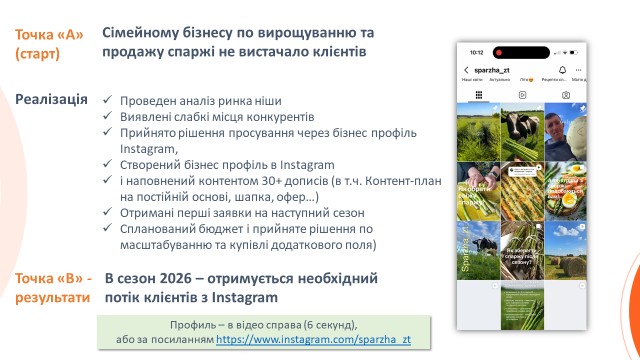Viewport: 640px width, 360px height.
Task: Open the baked asparagus dish post
Action: point(522,191)
